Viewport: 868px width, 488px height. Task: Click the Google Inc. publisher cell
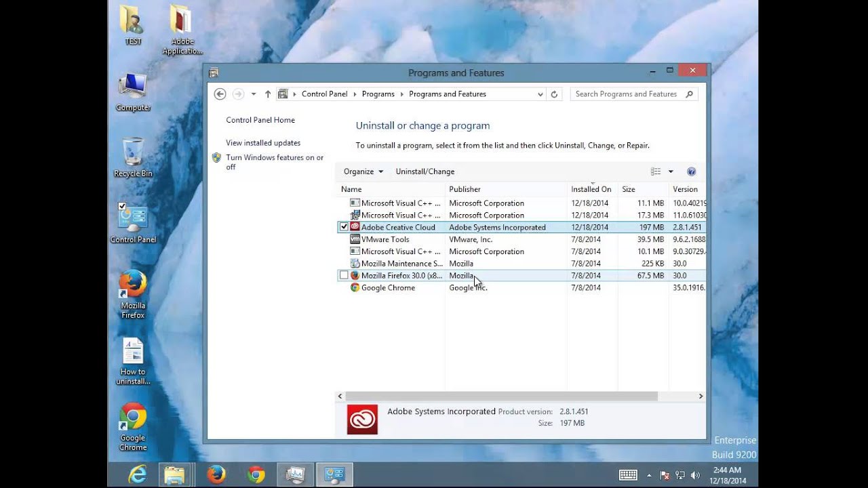click(x=468, y=287)
